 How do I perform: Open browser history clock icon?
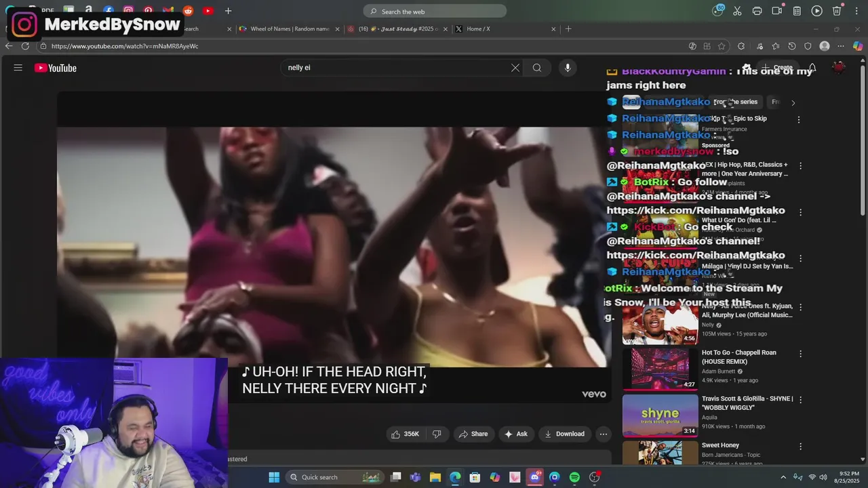click(x=792, y=46)
